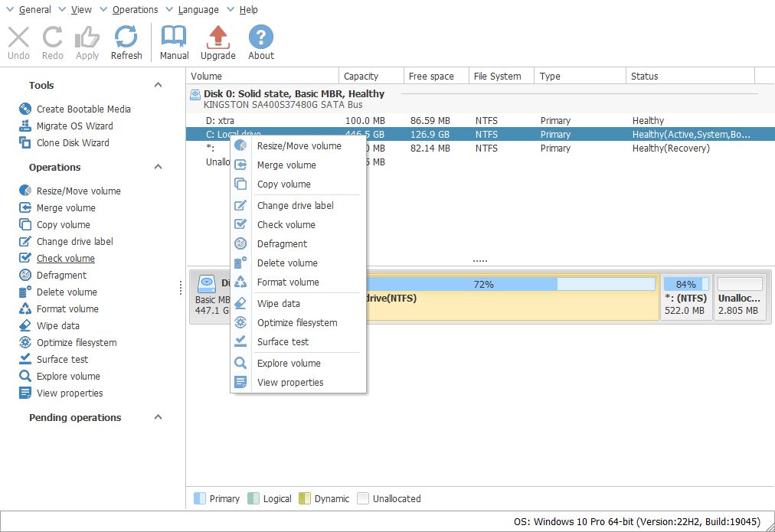The width and height of the screenshot is (775, 532).
Task: Click the Undo toolbar icon
Action: pyautogui.click(x=18, y=42)
